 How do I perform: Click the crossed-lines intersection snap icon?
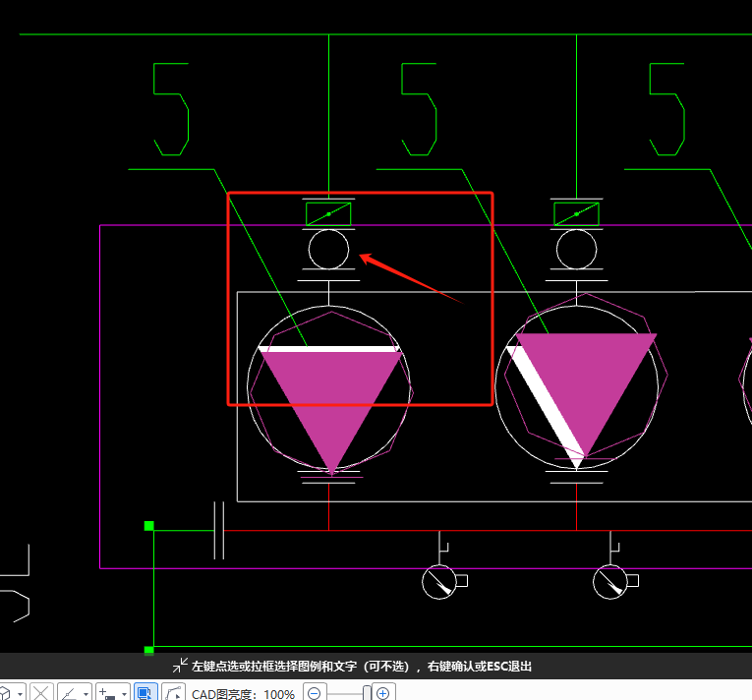point(41,693)
